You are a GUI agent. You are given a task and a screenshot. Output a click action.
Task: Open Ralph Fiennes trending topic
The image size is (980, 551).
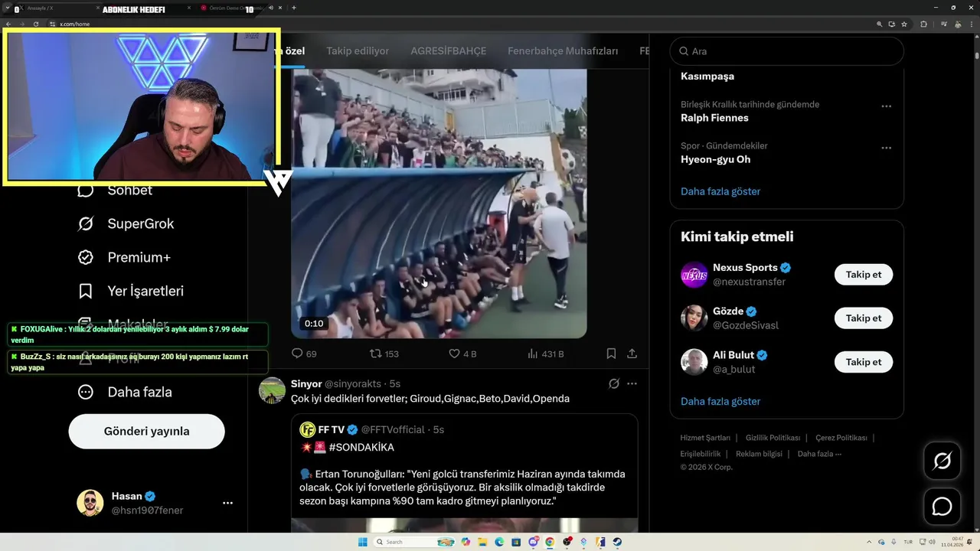(x=714, y=118)
